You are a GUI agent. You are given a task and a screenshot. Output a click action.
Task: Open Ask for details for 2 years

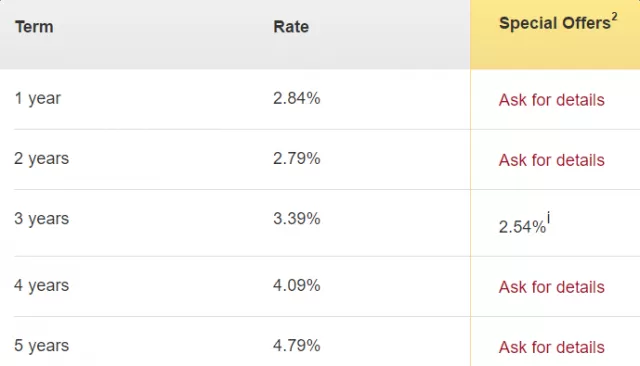tap(551, 160)
